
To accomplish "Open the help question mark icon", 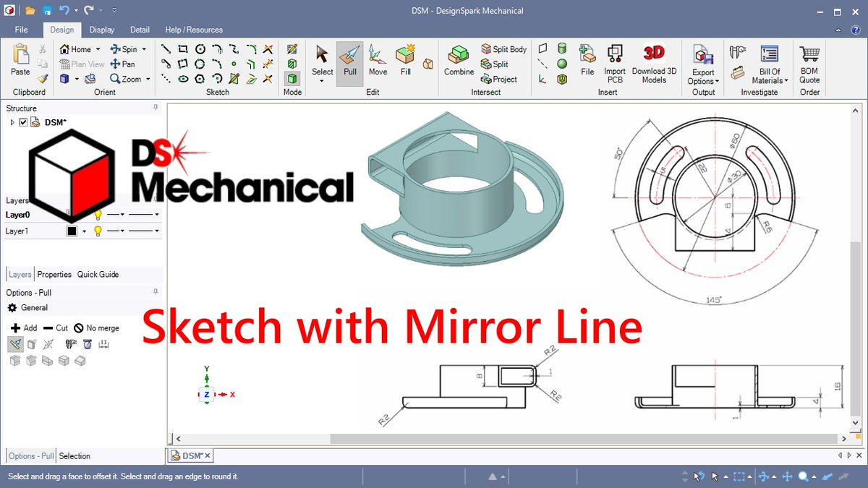I will (856, 30).
